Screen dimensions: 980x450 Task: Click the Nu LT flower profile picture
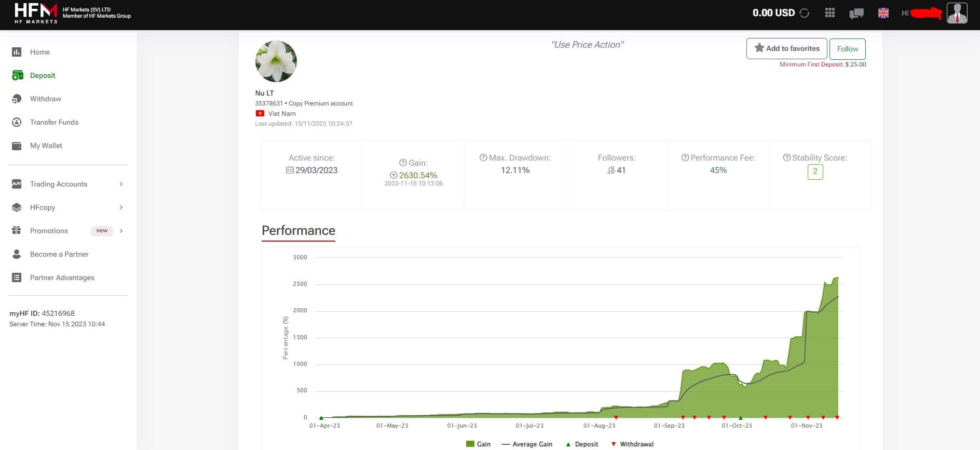(x=276, y=61)
